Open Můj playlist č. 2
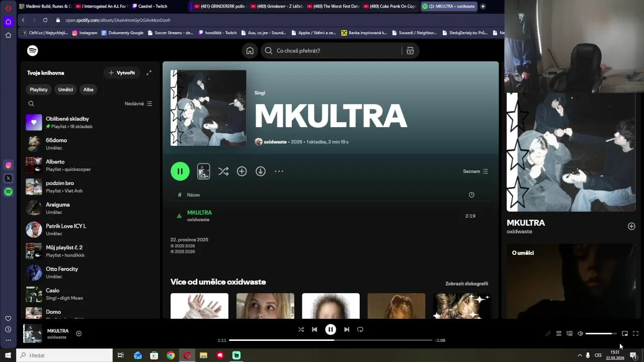The height and width of the screenshot is (362, 644). [91, 251]
